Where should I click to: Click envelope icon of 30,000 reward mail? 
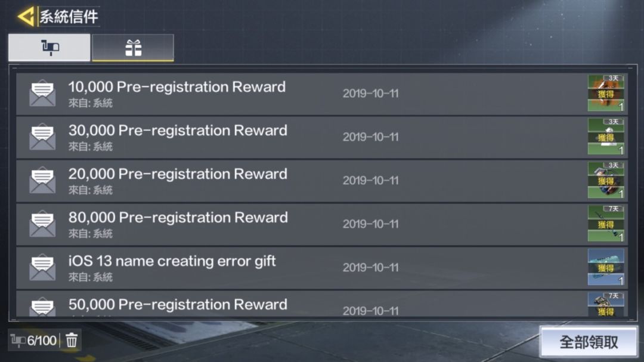pos(42,137)
